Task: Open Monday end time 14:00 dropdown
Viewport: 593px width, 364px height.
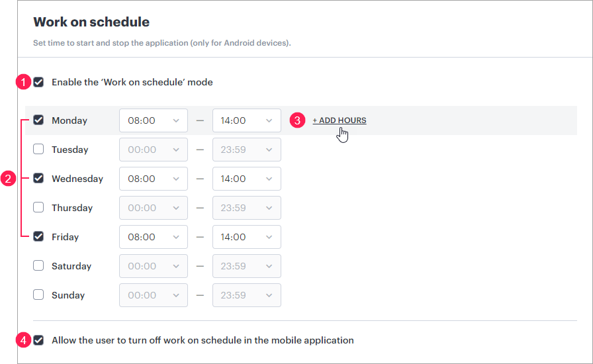Action: tap(247, 120)
